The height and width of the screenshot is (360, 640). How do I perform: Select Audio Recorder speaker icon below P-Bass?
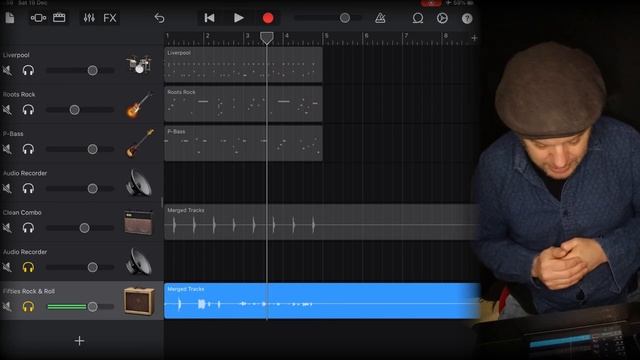139,183
